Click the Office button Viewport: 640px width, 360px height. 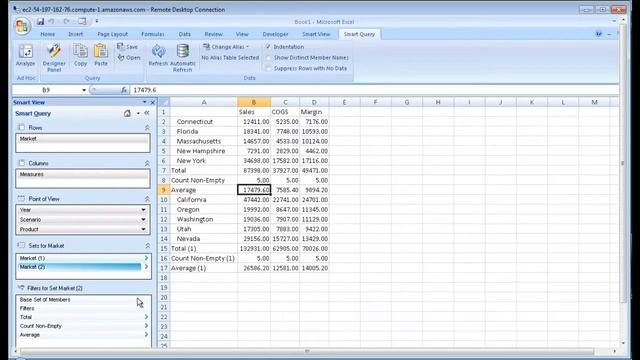(22, 26)
